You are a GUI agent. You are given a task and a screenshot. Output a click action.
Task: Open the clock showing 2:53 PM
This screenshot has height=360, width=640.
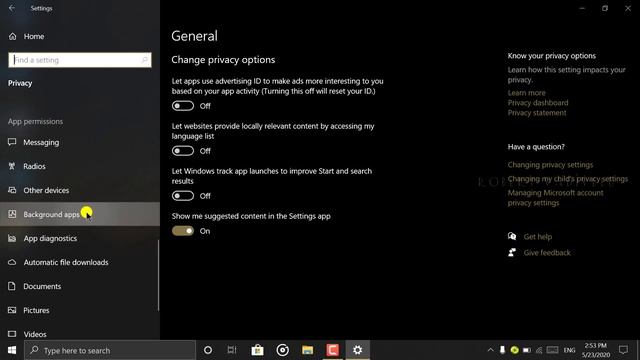596,350
